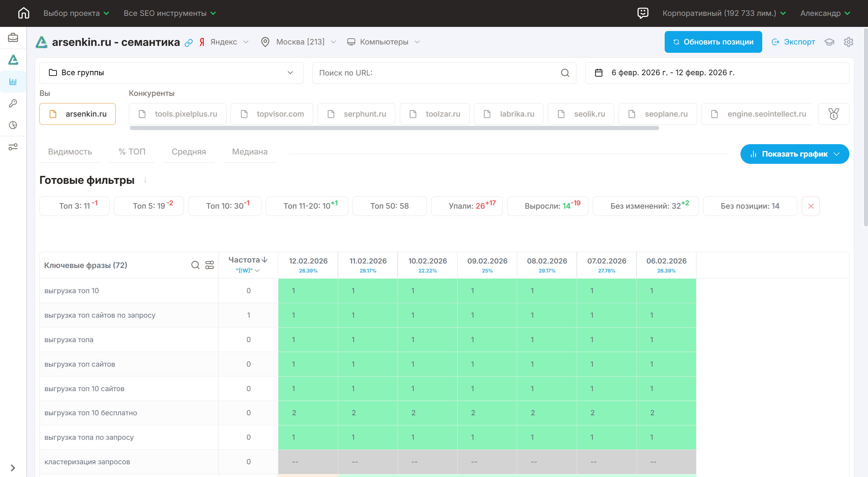
Task: Open the pie chart icon in sidebar
Action: click(13, 125)
